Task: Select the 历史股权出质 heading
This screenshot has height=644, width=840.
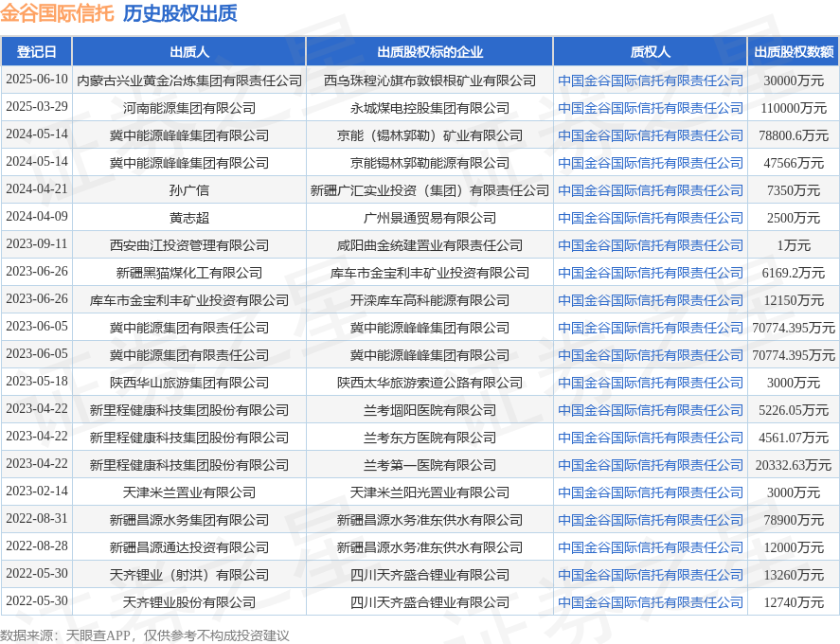Action: click(180, 13)
